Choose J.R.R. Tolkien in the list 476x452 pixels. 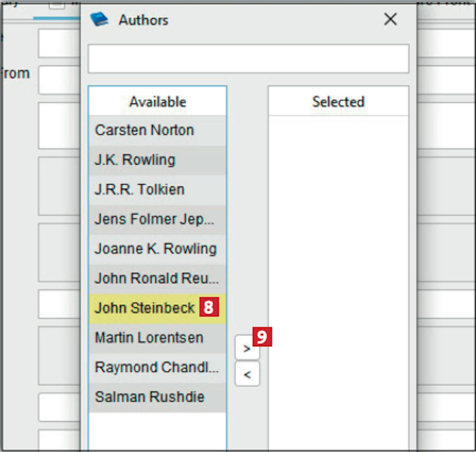(140, 189)
